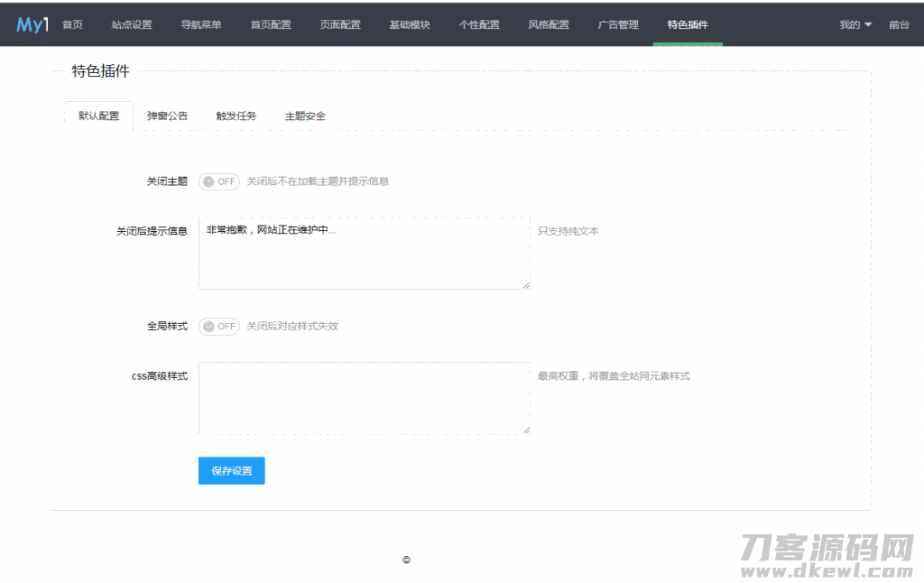Screen dimensions: 924x583
Task: Click resize handle of 关闭后提示信息 textarea
Action: point(525,285)
